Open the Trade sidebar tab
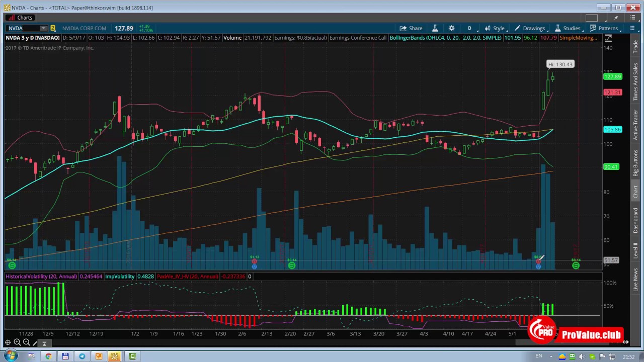 635,47
